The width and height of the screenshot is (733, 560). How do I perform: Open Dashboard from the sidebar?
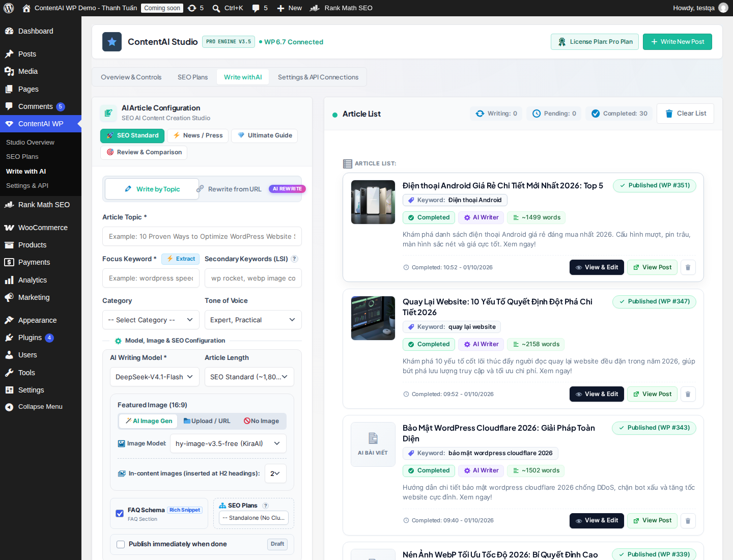click(41, 31)
